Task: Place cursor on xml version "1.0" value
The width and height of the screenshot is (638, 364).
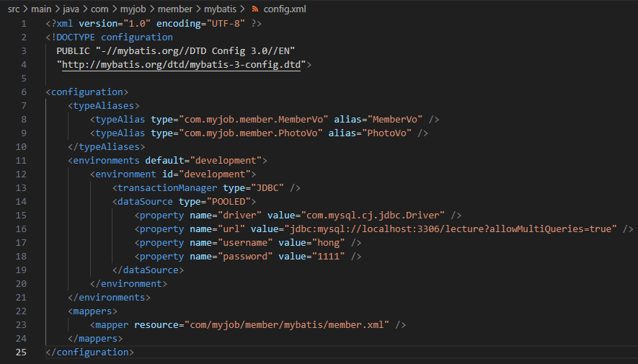Action: (137, 24)
